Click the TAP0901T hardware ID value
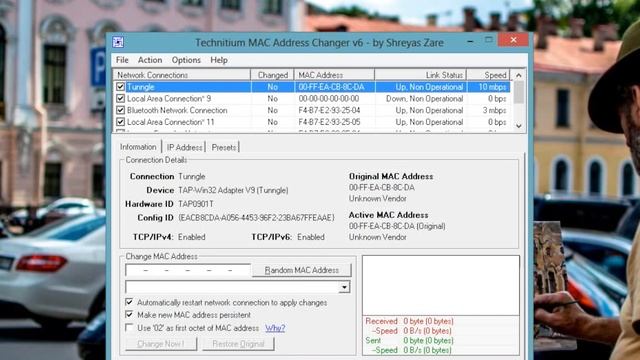 click(196, 204)
